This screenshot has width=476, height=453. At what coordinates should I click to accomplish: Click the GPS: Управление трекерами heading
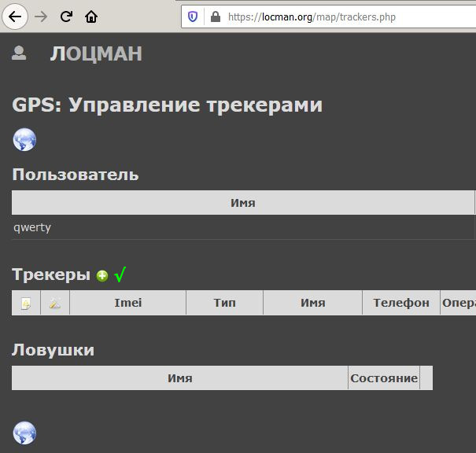(168, 105)
